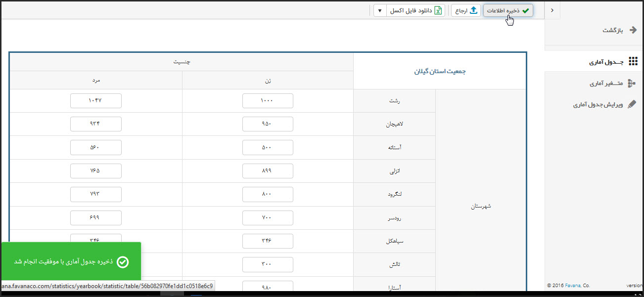Image resolution: width=644 pixels, height=297 pixels.
Task: Click the hierarchy icon for متغیر آماری
Action: pos(632,84)
